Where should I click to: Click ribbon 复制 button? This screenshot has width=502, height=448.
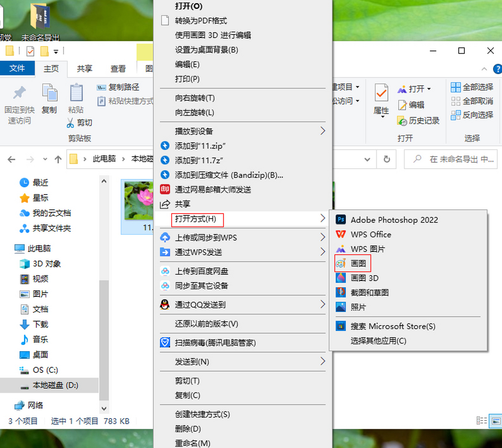click(49, 99)
